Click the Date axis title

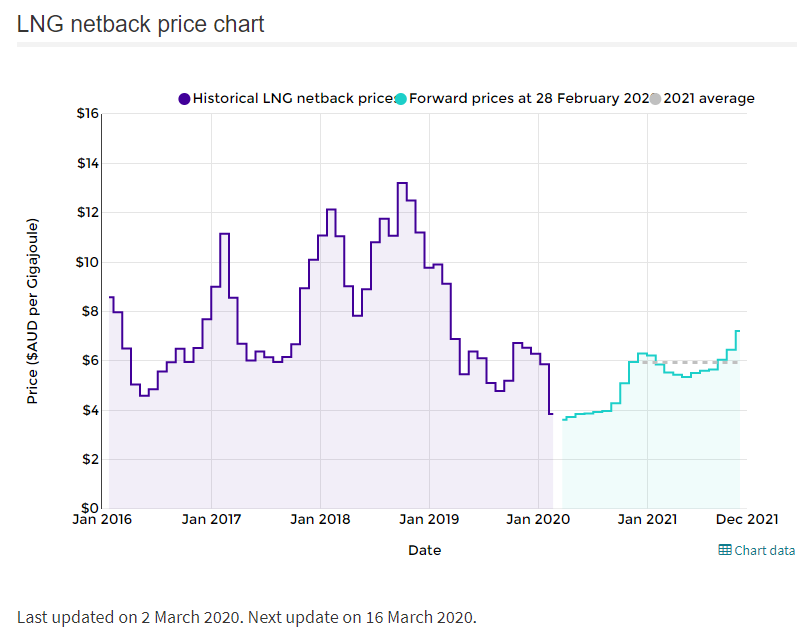pos(424,550)
